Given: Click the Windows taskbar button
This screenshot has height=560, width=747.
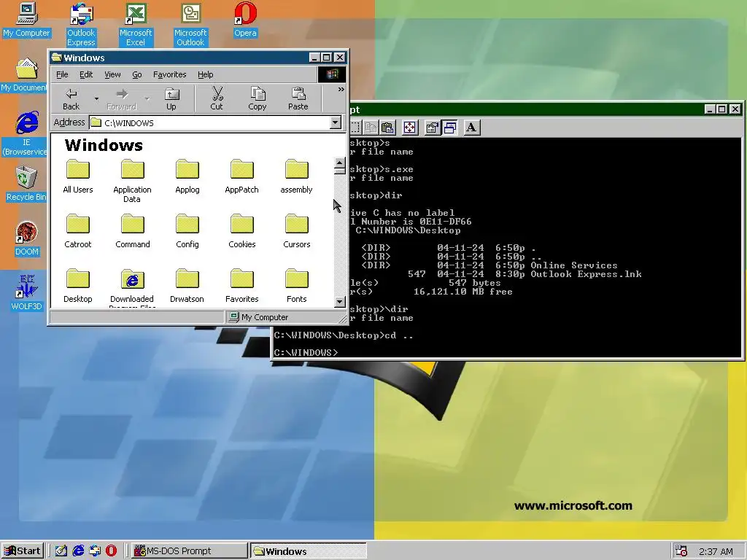Looking at the screenshot, I should 309,551.
